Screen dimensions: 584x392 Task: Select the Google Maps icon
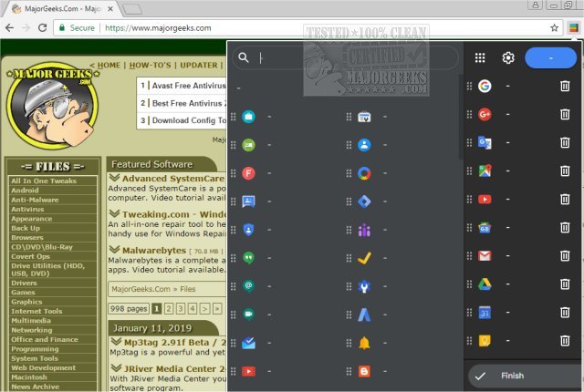(485, 170)
